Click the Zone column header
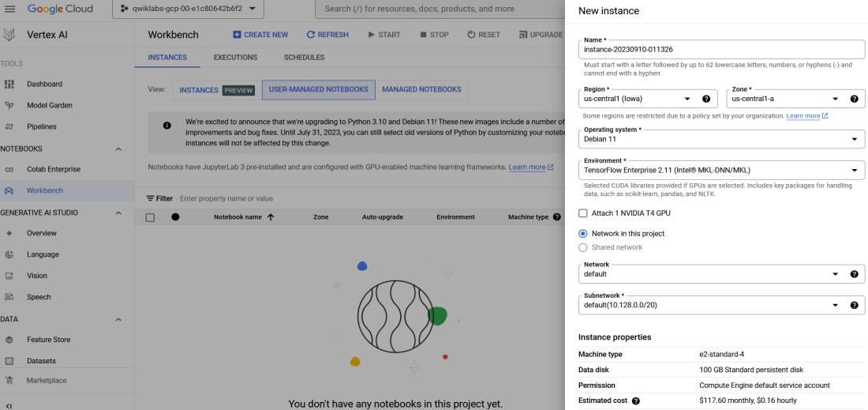The height and width of the screenshot is (410, 868). pos(320,217)
